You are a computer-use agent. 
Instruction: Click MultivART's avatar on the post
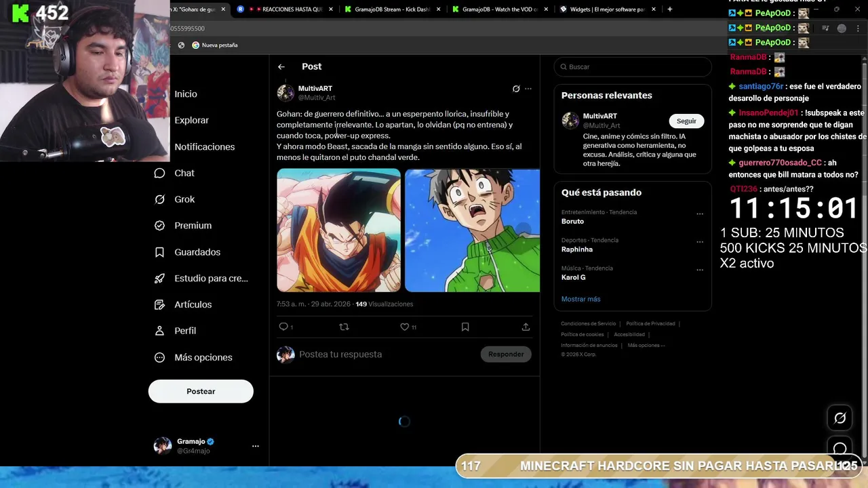tap(285, 93)
